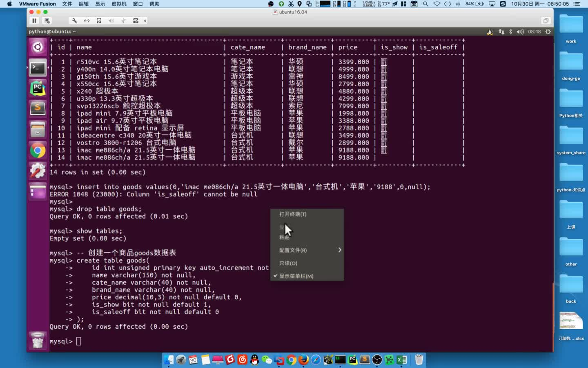Screen dimensions: 588x368
Task: Toggle the volume icon in Ubuntu's top panel
Action: (x=520, y=31)
